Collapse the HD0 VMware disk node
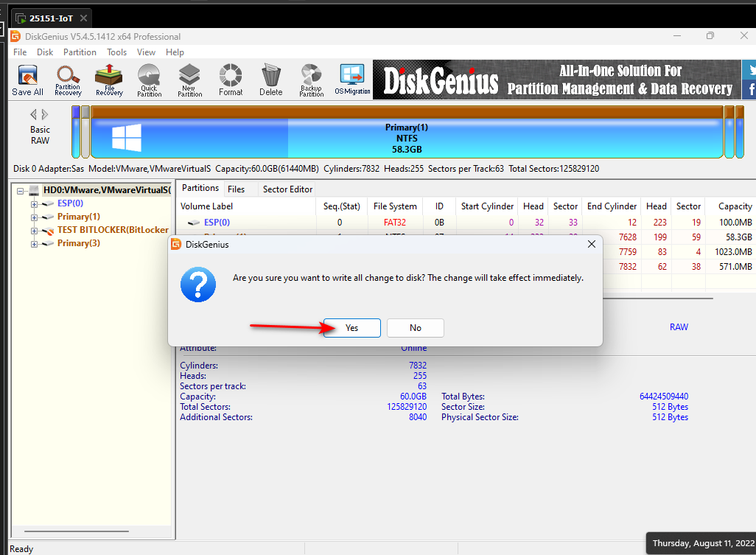 coord(20,191)
